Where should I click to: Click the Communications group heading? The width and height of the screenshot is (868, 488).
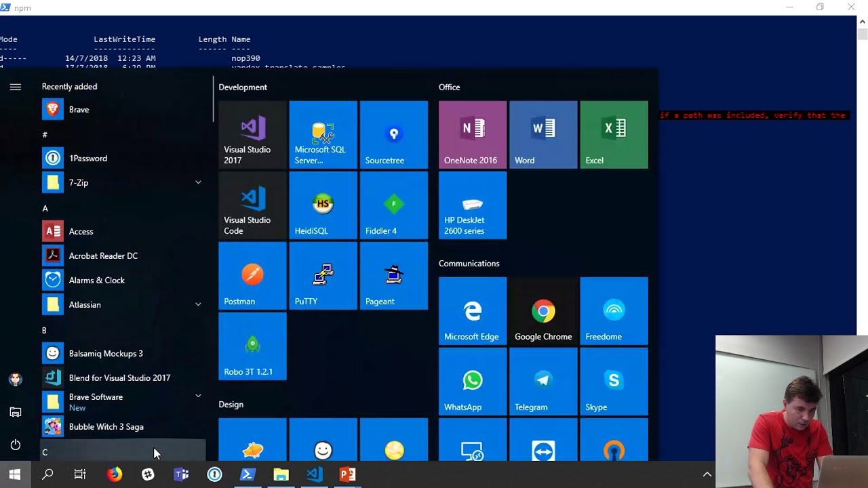pyautogui.click(x=469, y=263)
